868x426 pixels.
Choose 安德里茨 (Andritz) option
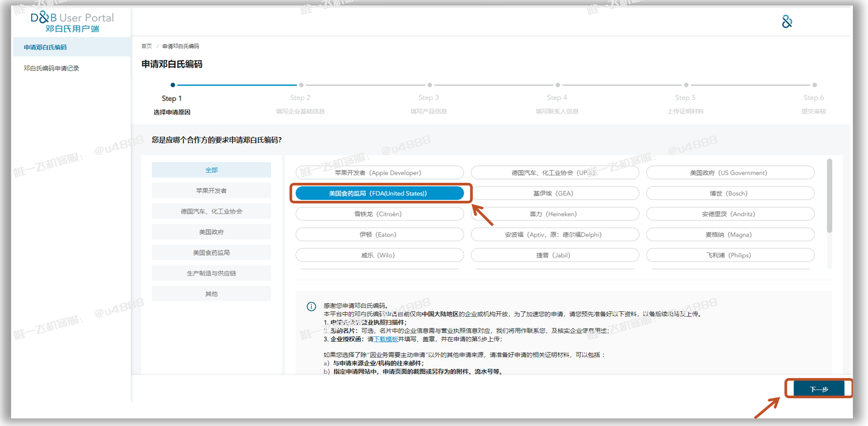[x=730, y=214]
